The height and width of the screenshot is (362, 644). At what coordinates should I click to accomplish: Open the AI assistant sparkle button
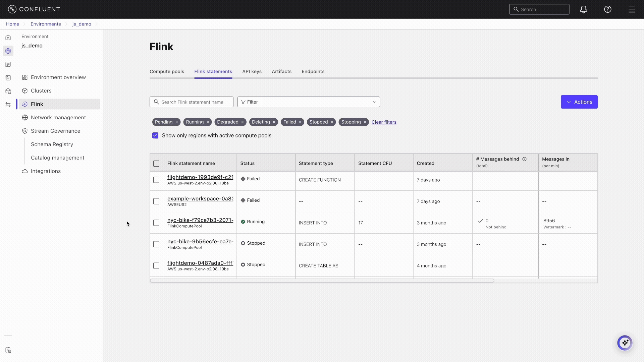coord(625,343)
